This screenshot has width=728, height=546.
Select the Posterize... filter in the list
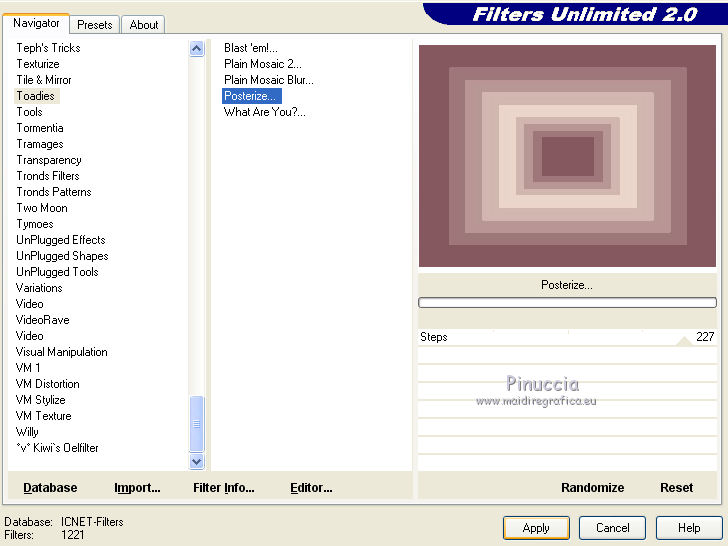point(252,96)
